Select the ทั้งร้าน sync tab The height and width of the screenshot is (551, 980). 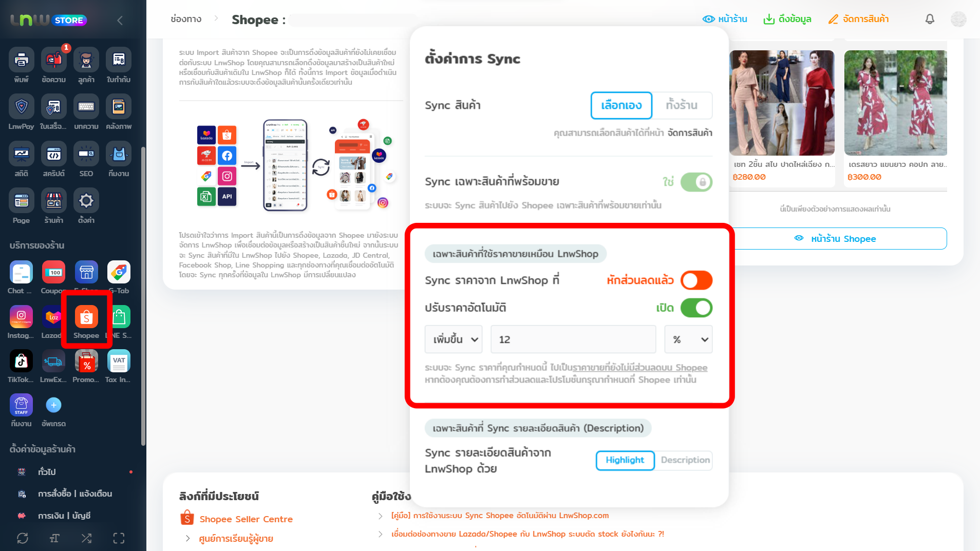tap(682, 105)
